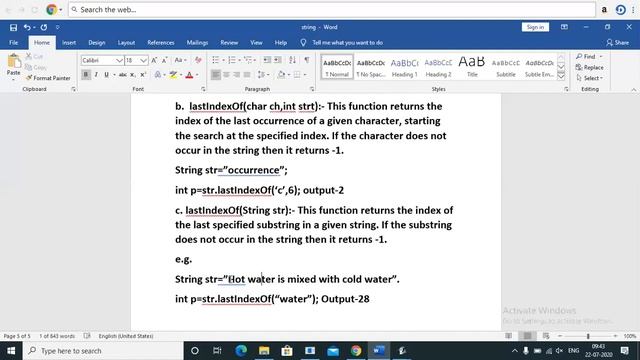
Task: Launch Chrome from the taskbar
Action: 356,351
